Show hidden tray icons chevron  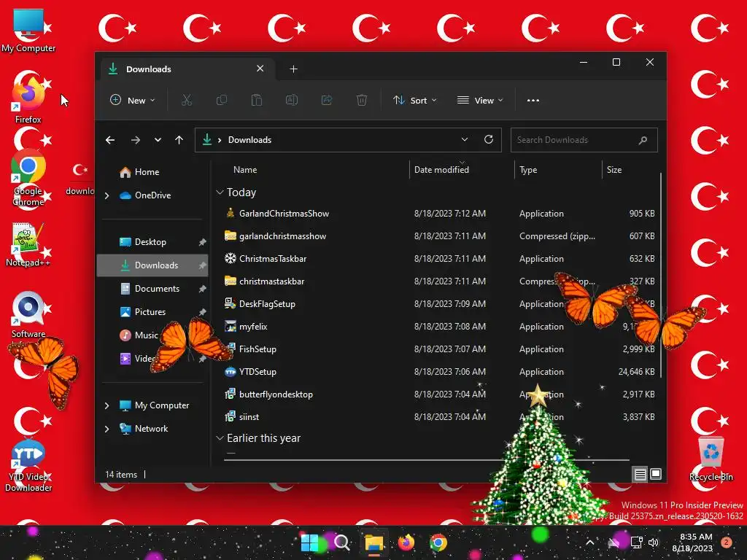coord(589,542)
